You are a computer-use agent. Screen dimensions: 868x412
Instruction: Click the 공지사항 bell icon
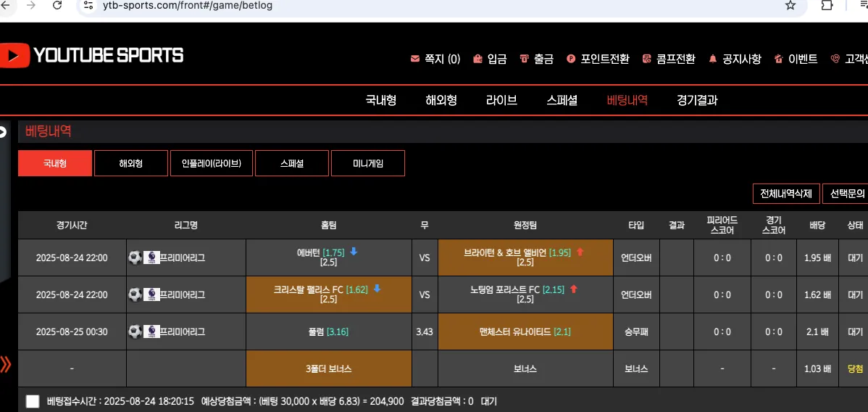click(x=713, y=59)
